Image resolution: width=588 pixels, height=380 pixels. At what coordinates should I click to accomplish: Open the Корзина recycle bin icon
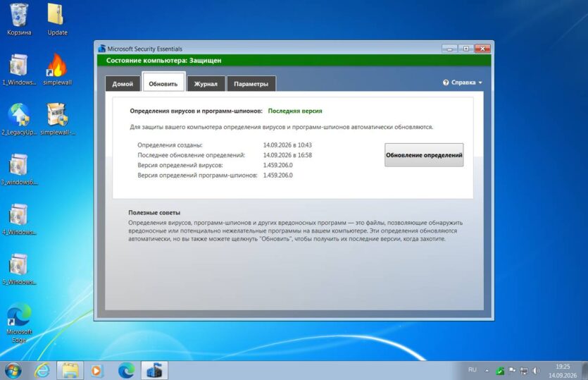click(x=19, y=20)
